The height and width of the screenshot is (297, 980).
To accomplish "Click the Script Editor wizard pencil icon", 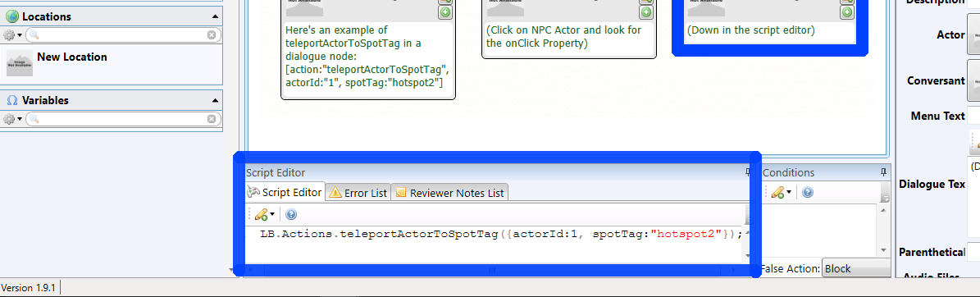I will tap(262, 214).
